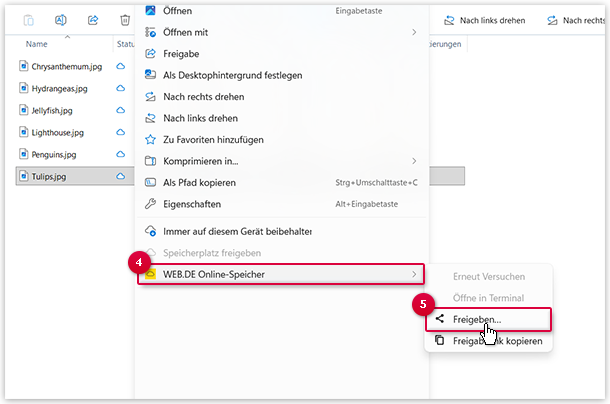610x404 pixels.
Task: Expand the Komprimieren in... submenu arrow
Action: pos(414,161)
